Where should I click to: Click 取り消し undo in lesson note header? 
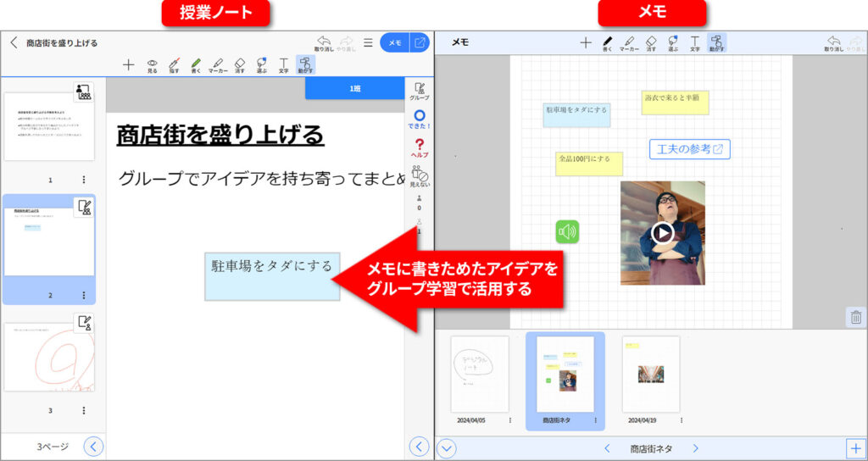pyautogui.click(x=323, y=43)
